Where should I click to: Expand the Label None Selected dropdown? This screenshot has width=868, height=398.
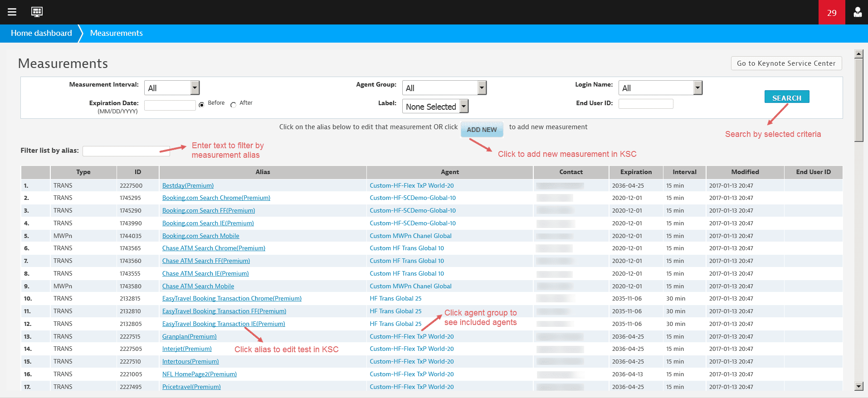click(x=435, y=107)
